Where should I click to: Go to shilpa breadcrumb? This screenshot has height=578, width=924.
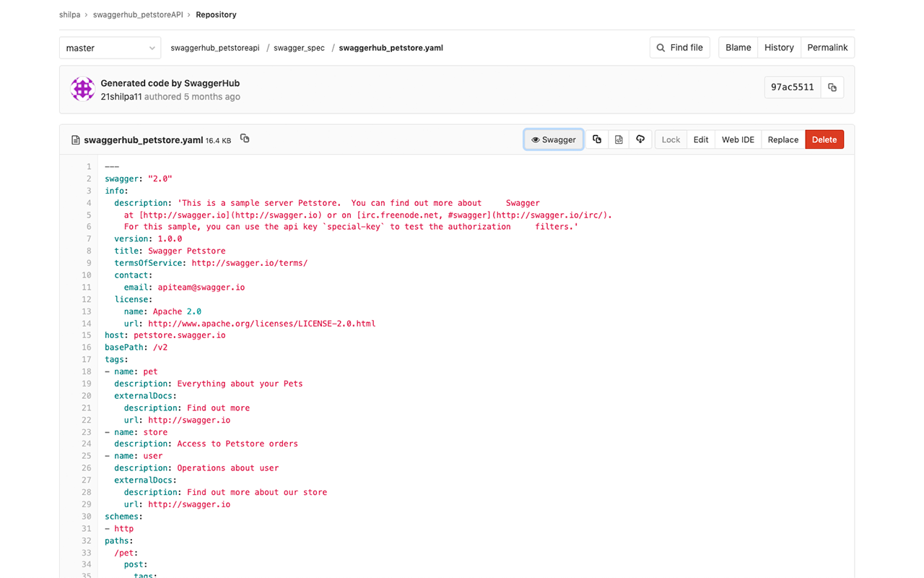click(x=69, y=14)
